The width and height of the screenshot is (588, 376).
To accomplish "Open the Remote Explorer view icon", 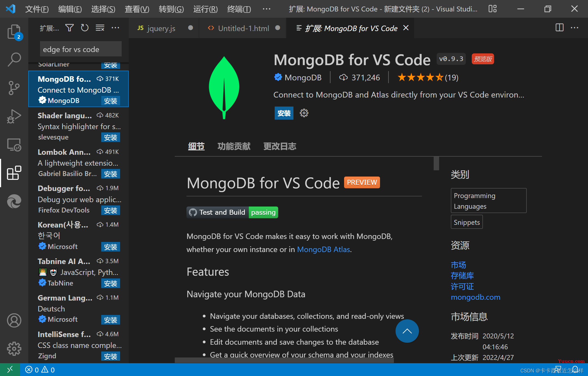I will pyautogui.click(x=14, y=145).
